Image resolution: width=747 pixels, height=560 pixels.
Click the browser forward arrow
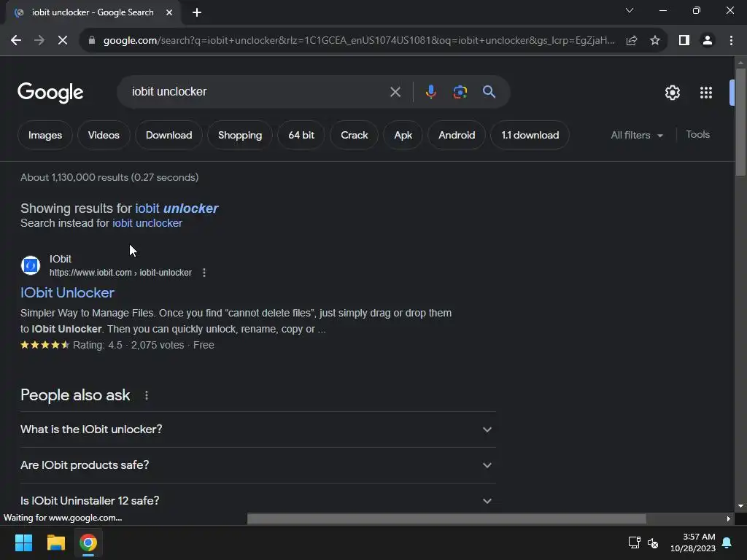pos(39,41)
